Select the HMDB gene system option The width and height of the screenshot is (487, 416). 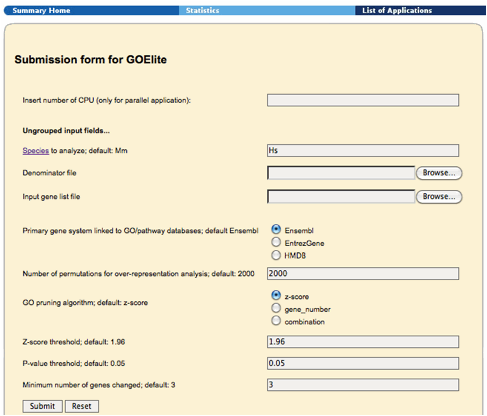pos(276,255)
